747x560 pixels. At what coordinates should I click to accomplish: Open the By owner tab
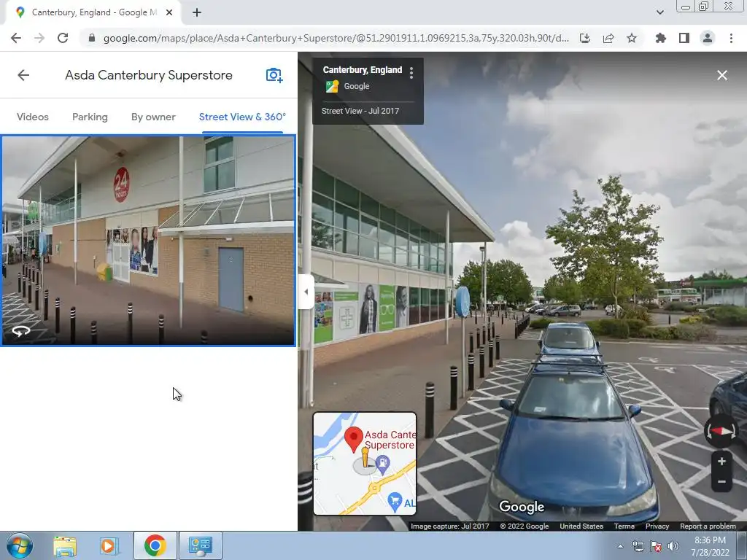(x=153, y=117)
